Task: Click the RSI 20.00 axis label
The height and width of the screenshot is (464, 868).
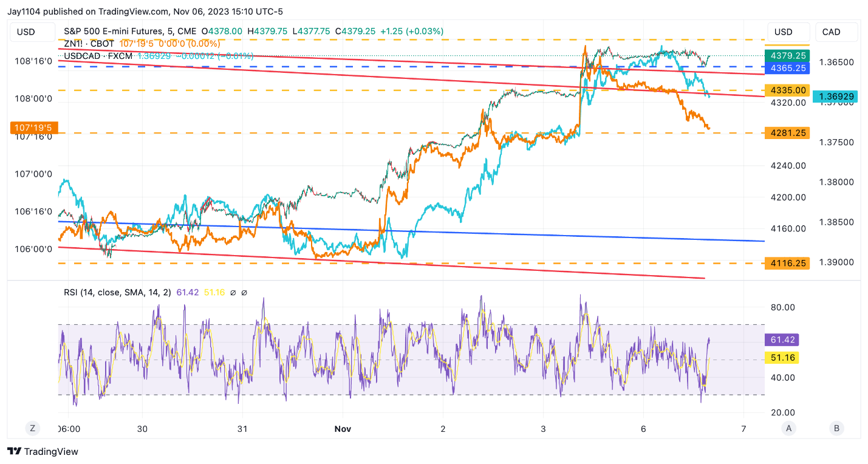Action: 782,412
